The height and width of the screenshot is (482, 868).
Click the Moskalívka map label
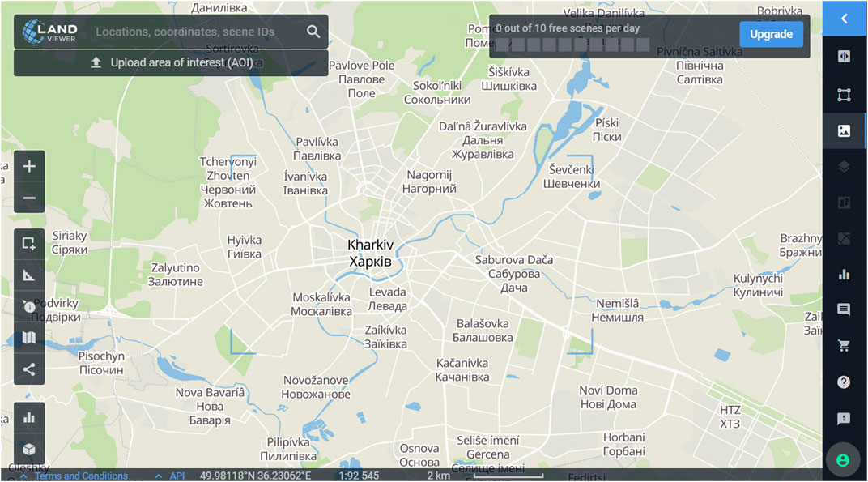(x=321, y=304)
